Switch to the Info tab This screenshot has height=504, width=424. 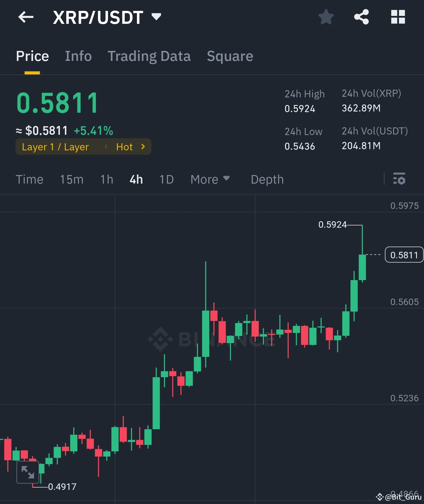coord(78,56)
